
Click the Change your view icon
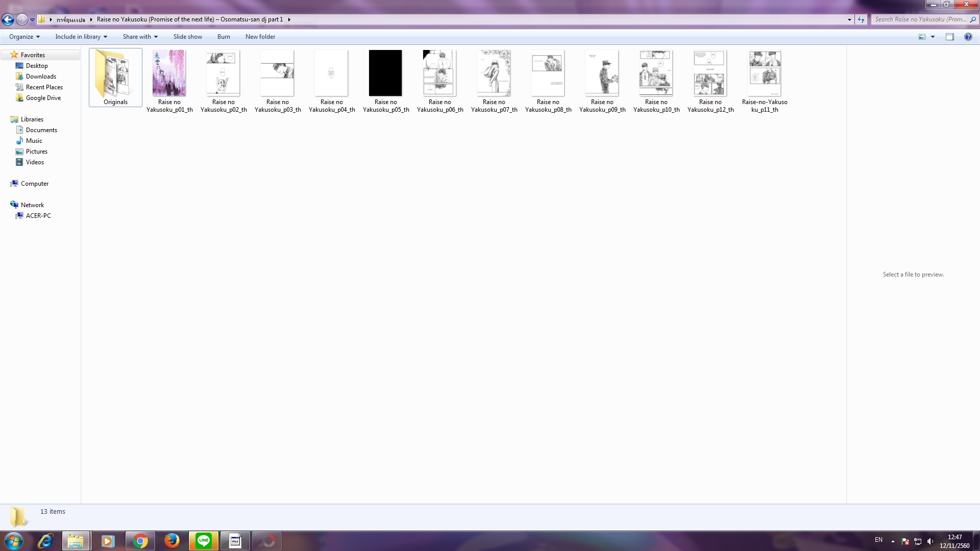tap(922, 37)
